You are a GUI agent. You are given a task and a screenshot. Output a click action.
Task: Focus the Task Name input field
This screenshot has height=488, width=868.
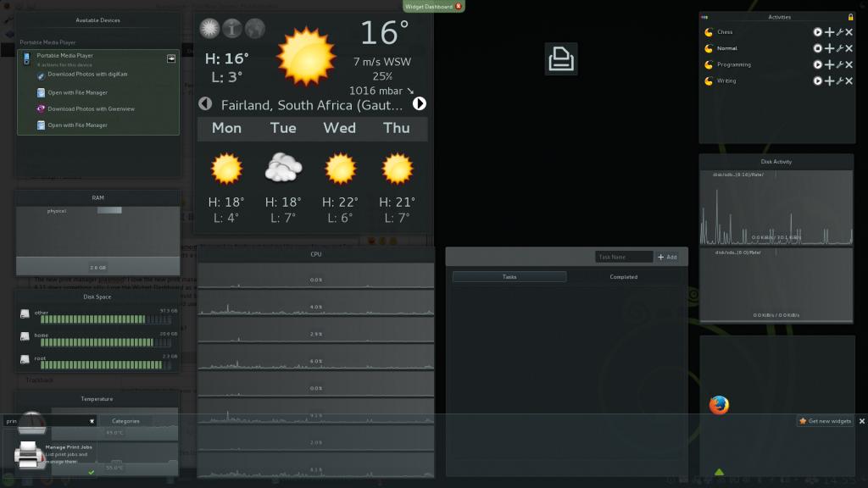pyautogui.click(x=624, y=257)
